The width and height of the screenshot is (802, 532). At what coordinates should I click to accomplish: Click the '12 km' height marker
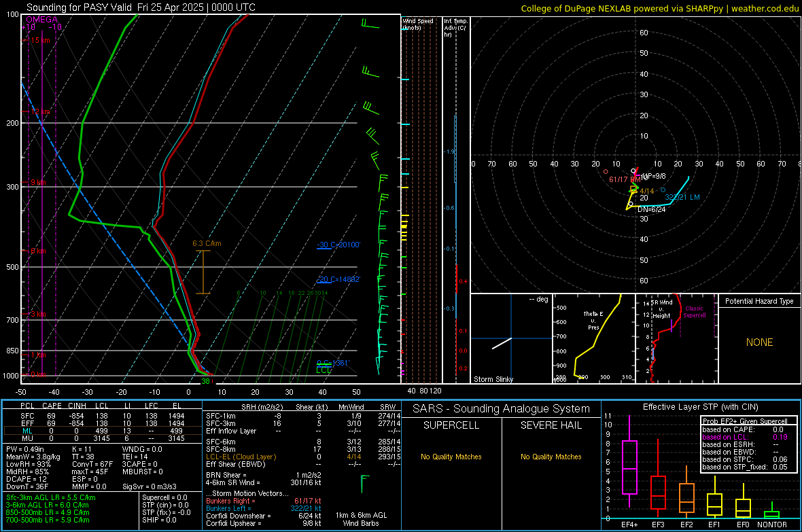click(40, 111)
